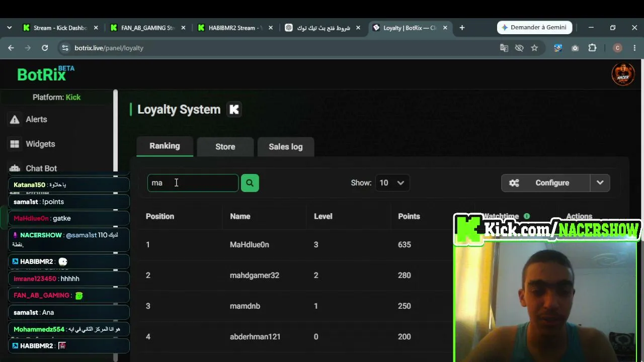The image size is (644, 362).
Task: Open the Store tab
Action: click(225, 147)
